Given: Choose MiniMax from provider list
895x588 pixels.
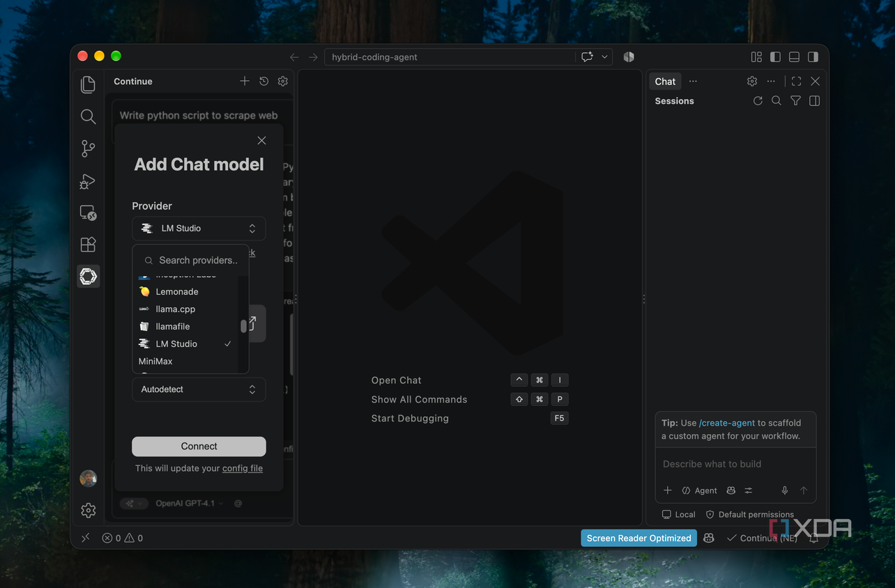Looking at the screenshot, I should 186,362.
